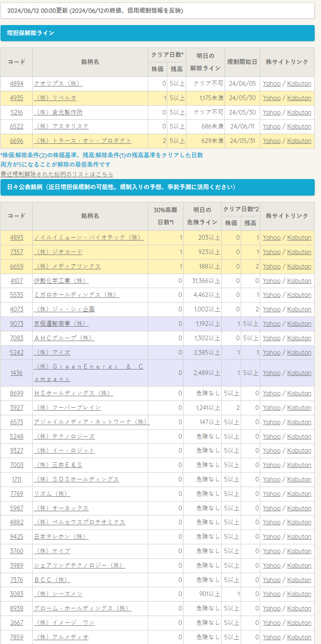The image size is (321, 644).
Task: Open ＨＳホールディングス（株） link
Action: (73, 393)
